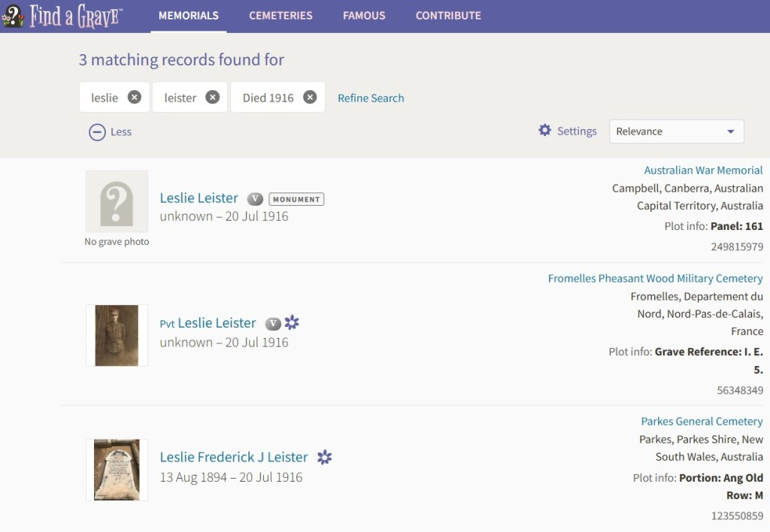Open the Contribute tab
This screenshot has width=770, height=532.
point(448,16)
